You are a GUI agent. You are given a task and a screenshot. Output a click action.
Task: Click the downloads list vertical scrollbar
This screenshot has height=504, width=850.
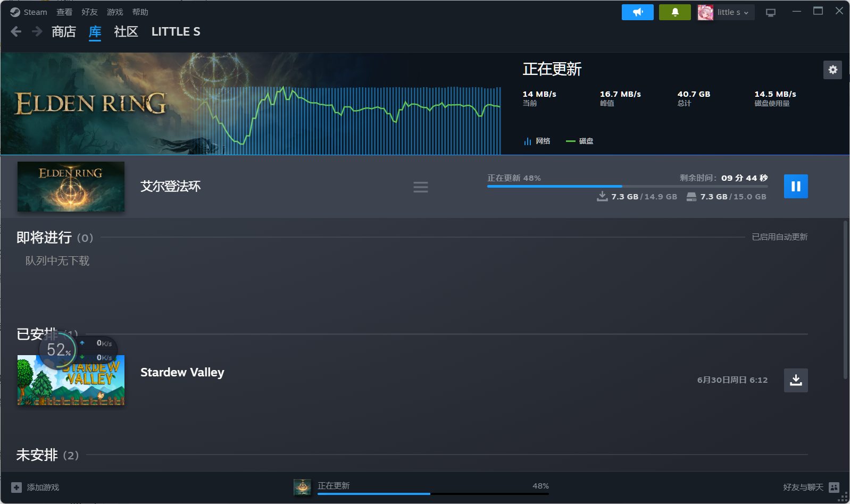[845, 300]
